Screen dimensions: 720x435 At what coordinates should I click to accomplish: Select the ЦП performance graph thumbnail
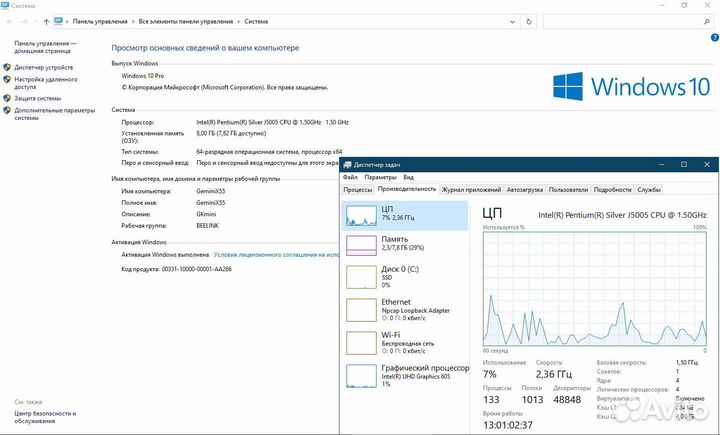pos(361,216)
